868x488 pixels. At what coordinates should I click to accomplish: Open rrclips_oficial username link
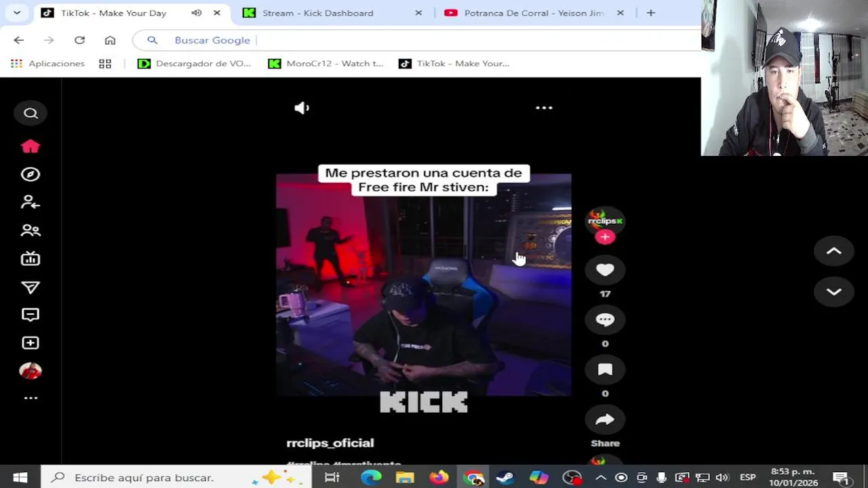(x=330, y=443)
